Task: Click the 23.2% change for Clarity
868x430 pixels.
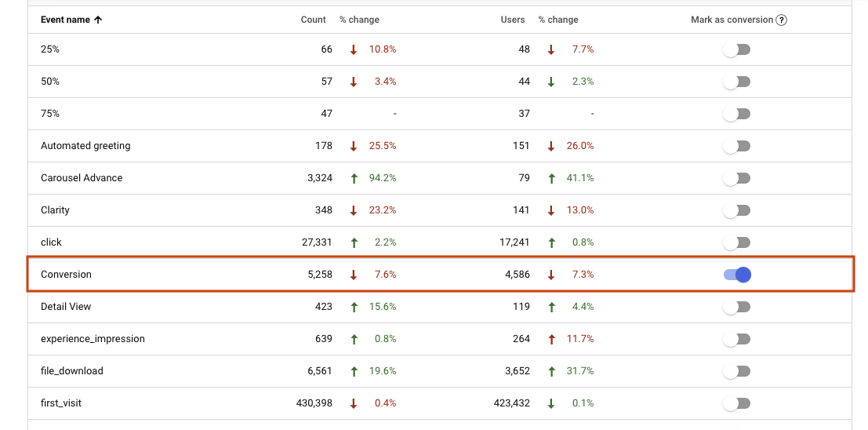Action: 383,210
